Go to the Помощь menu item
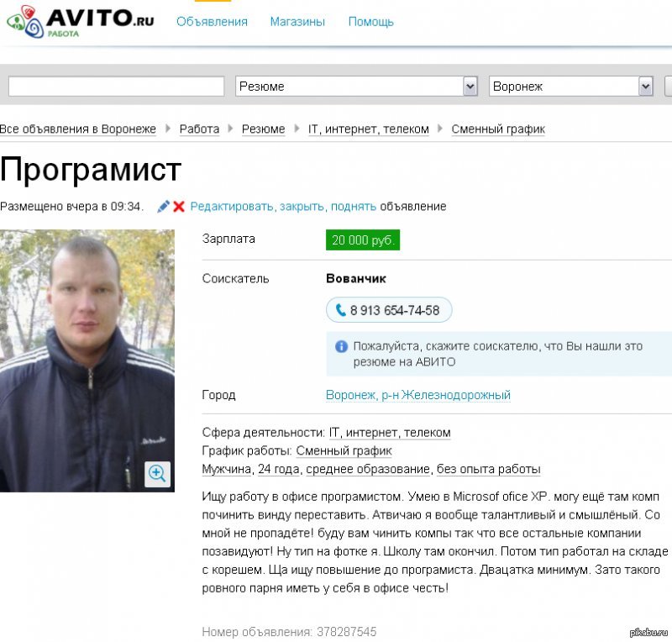672x642 pixels. point(370,22)
